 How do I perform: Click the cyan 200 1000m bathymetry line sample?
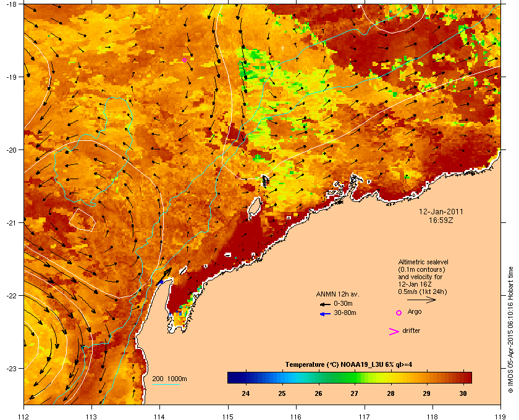tap(166, 384)
